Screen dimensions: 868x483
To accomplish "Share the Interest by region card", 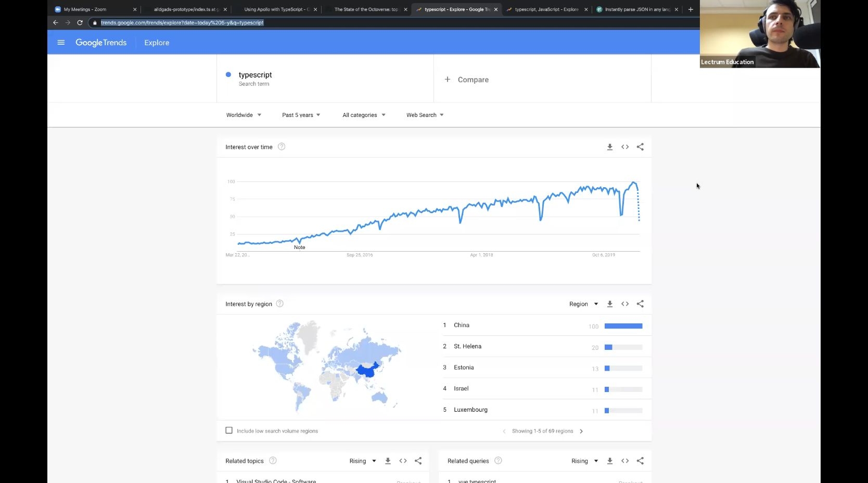I will coord(640,304).
